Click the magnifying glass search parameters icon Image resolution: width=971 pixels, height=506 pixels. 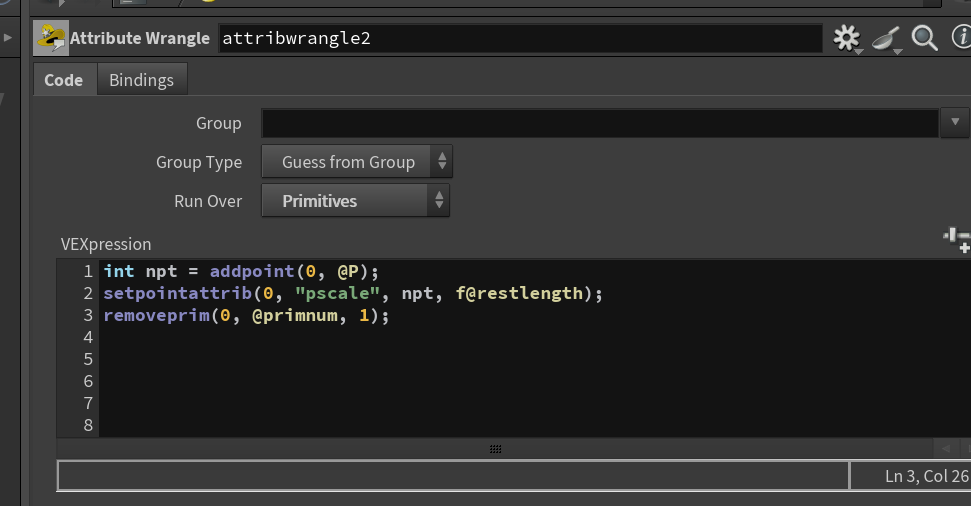pos(925,38)
